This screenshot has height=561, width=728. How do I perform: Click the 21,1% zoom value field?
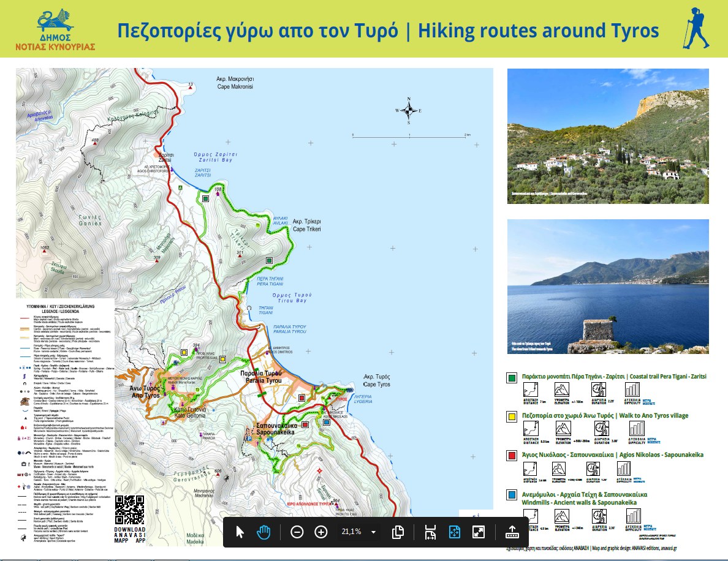pyautogui.click(x=352, y=532)
